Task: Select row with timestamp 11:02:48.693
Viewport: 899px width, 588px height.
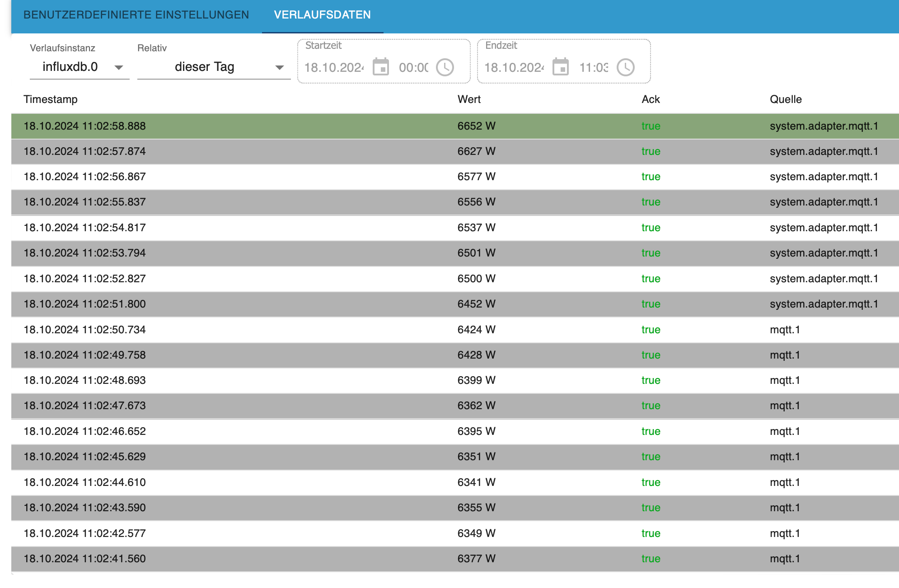Action: point(455,380)
